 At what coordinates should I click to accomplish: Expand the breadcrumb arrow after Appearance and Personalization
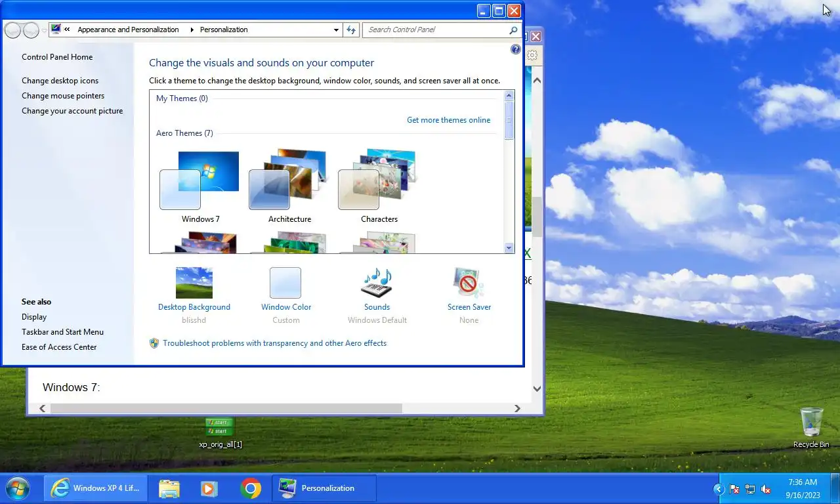(192, 30)
